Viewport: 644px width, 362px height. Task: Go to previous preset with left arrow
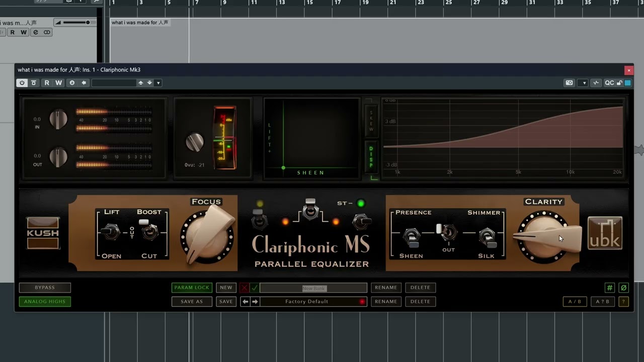(x=246, y=302)
